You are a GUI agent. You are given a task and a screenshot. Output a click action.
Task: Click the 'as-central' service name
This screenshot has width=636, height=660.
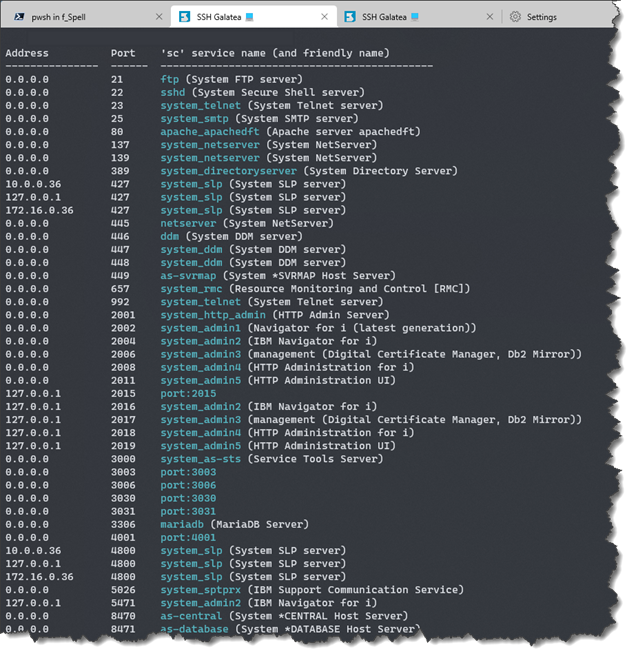point(191,616)
